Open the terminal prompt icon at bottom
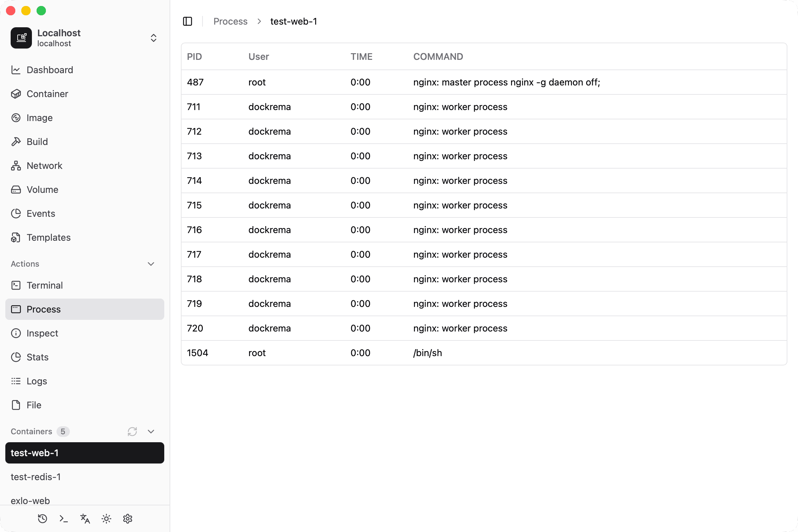The image size is (798, 532). coord(64,518)
